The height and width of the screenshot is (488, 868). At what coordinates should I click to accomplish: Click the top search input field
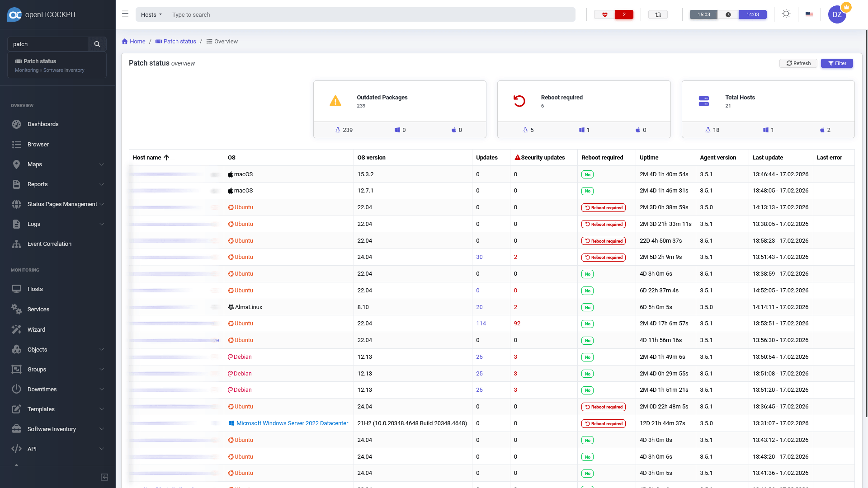point(371,14)
